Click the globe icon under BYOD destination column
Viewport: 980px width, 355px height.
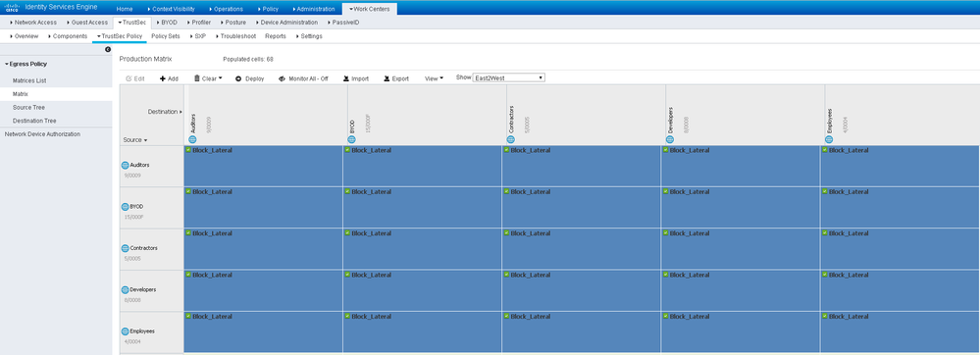click(x=351, y=139)
